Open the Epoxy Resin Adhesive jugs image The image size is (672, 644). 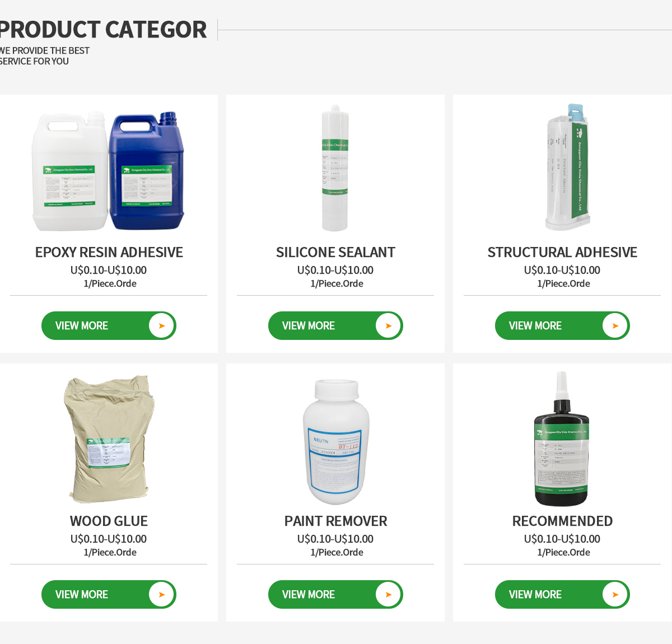109,171
